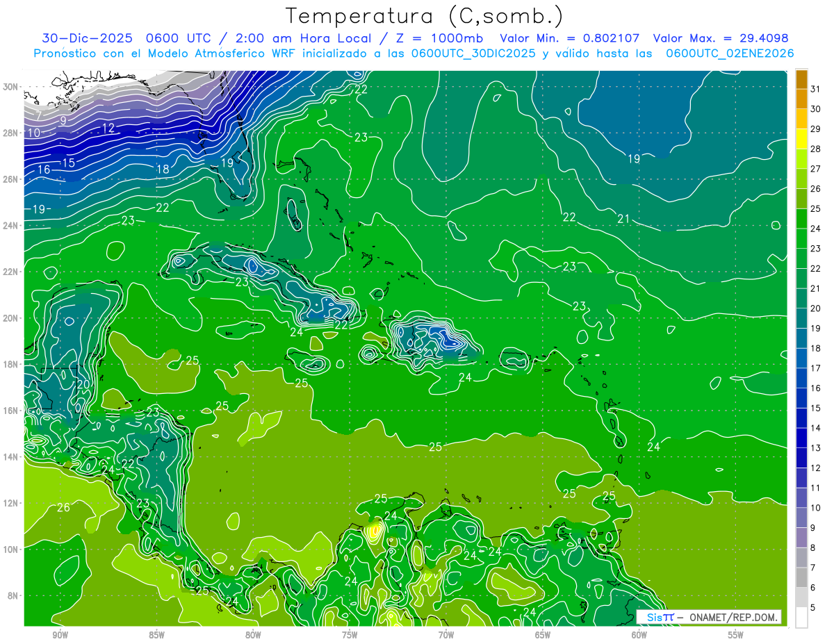Viewport: 834px width, 644px height.
Task: Click the "9" contour label on the map
Action: click(x=63, y=120)
